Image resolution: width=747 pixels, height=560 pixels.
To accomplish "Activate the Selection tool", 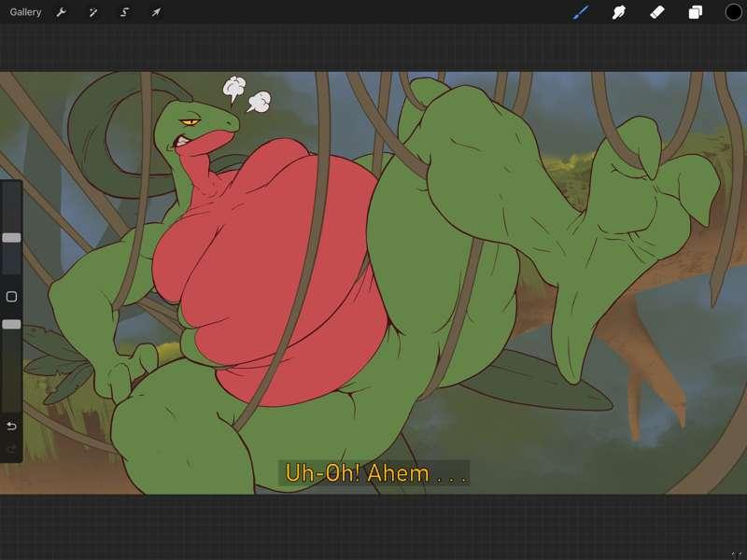I will pos(124,12).
